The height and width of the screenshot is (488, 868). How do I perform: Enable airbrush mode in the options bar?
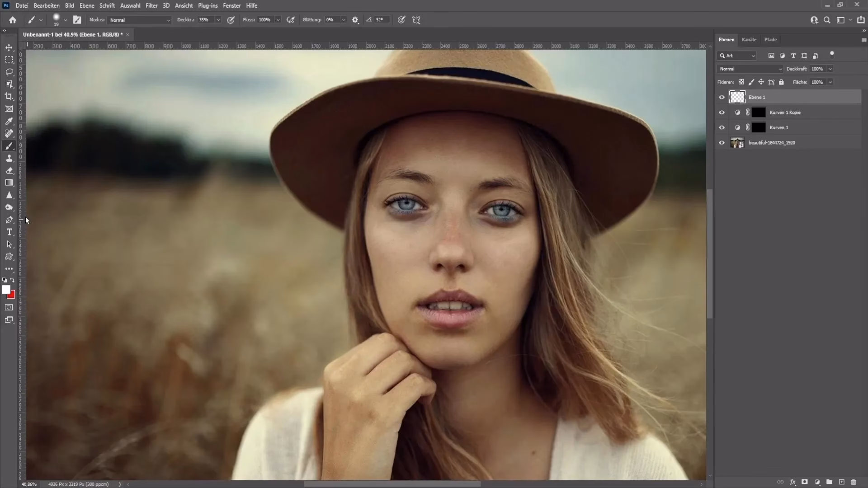coord(291,20)
